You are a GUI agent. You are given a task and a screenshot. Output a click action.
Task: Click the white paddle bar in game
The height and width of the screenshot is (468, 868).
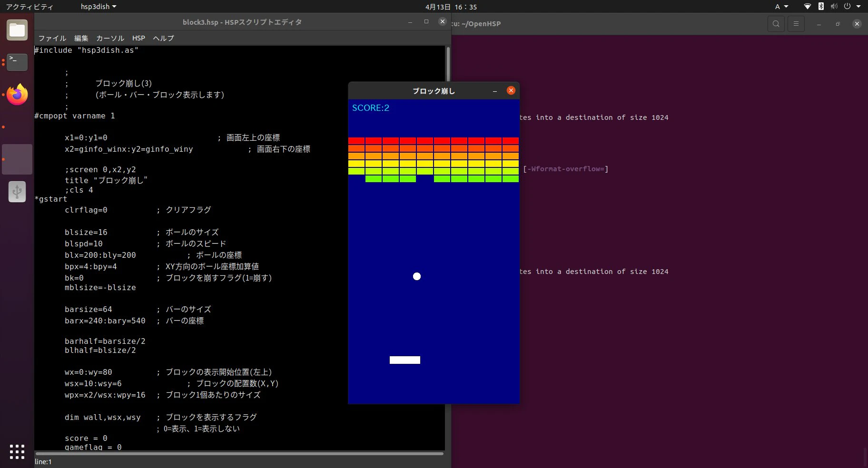click(x=405, y=360)
